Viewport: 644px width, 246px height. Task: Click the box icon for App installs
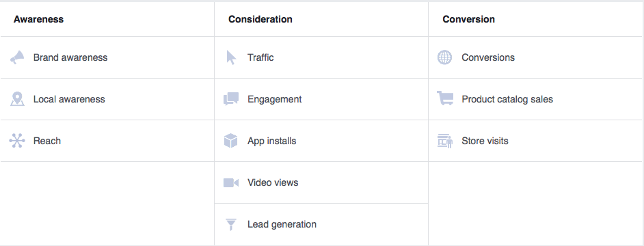click(x=231, y=141)
